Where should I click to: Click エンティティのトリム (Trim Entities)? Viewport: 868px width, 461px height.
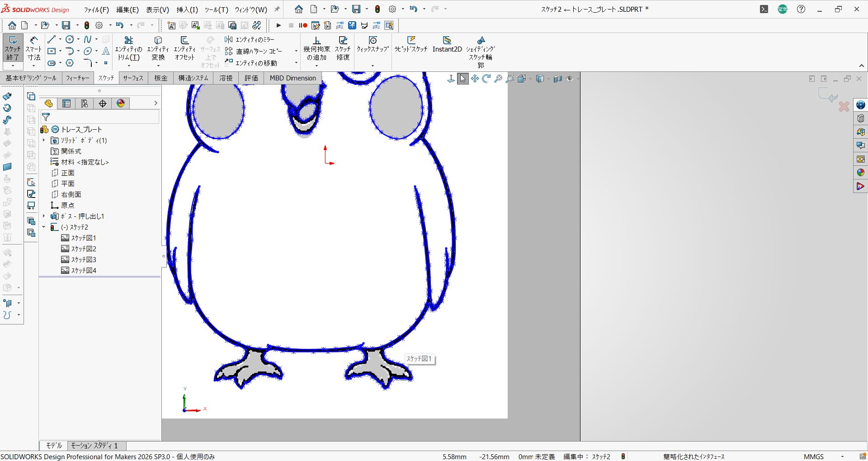pyautogui.click(x=129, y=48)
